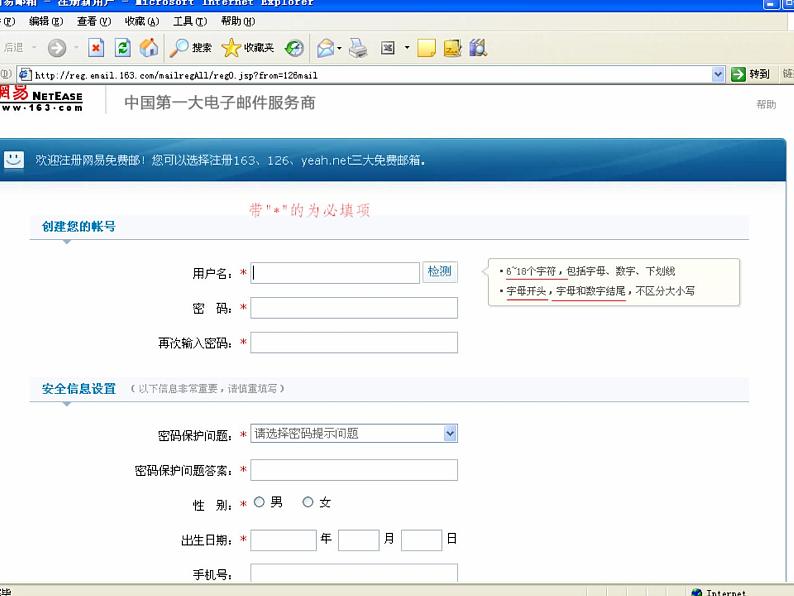
Task: Select the 男 (male) radio button
Action: click(259, 502)
